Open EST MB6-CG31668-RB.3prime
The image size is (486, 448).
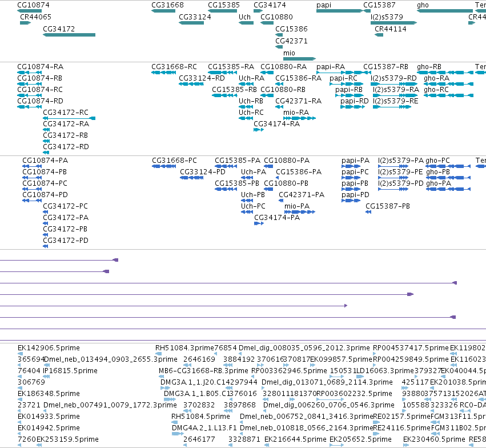(x=203, y=371)
